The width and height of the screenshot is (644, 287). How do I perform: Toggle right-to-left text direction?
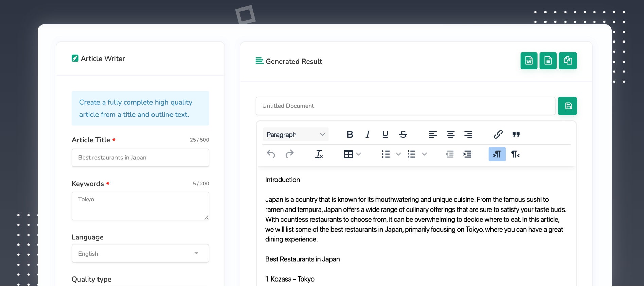(515, 154)
